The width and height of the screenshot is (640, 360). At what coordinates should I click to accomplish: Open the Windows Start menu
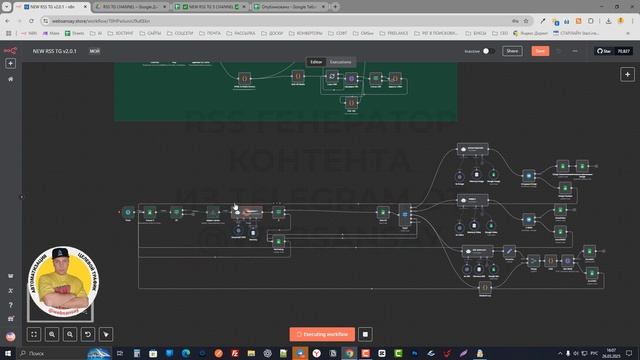click(8, 353)
